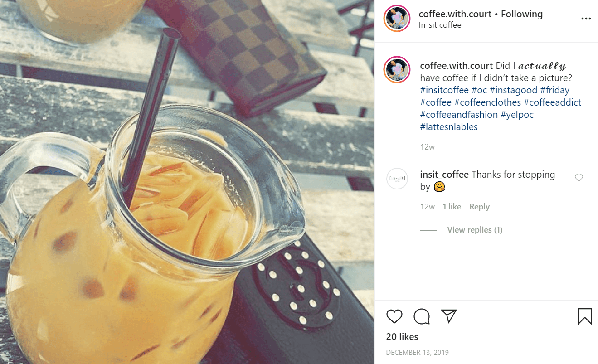Click coffee.with.court avatar beside caption
Image resolution: width=598 pixels, height=364 pixels.
397,70
